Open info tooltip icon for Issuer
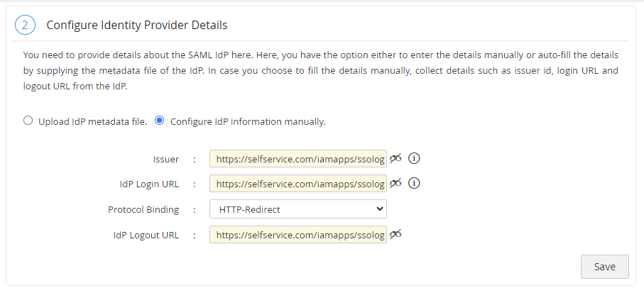Screen dimensions: 644x288 point(415,158)
